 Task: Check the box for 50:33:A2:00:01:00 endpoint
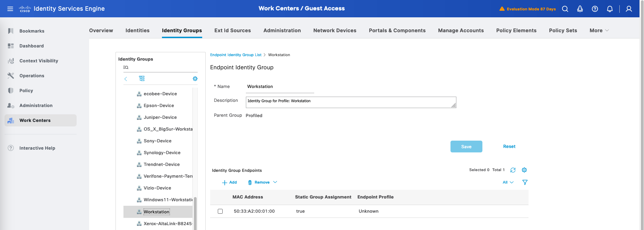[220, 211]
